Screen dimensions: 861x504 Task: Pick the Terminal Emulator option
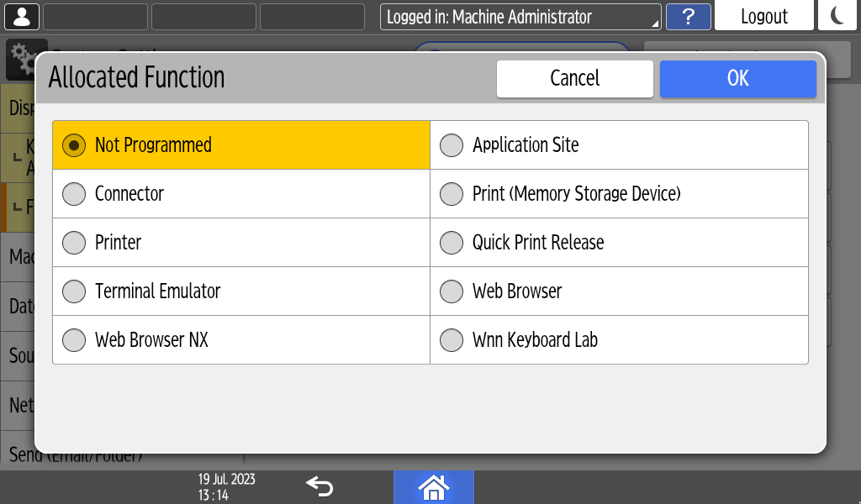(75, 291)
